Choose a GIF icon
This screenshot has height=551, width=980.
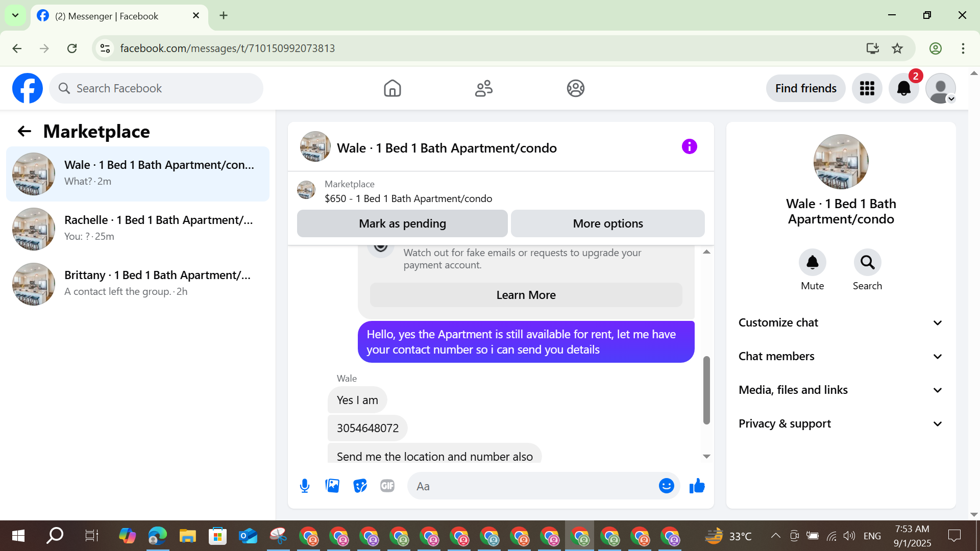tap(387, 486)
